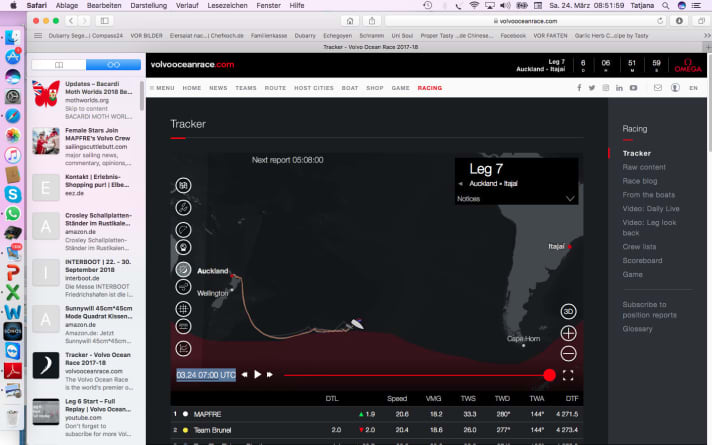Image resolution: width=712 pixels, height=445 pixels.
Task: Zoom out the tracker map with minus icon
Action: (568, 353)
